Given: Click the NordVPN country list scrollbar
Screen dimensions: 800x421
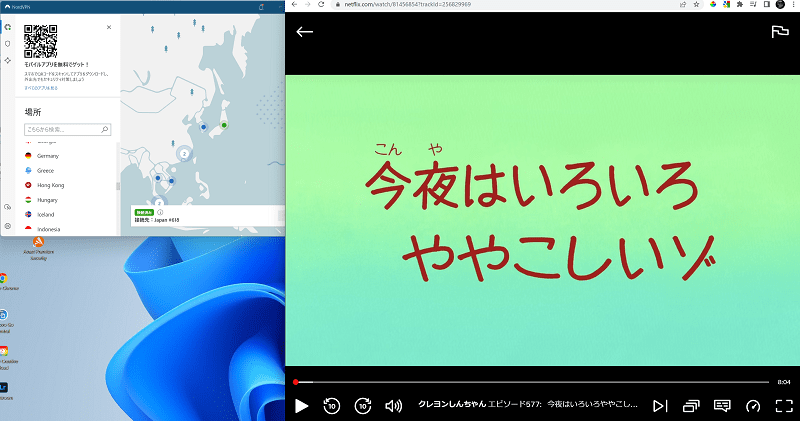Looking at the screenshot, I should [118, 186].
